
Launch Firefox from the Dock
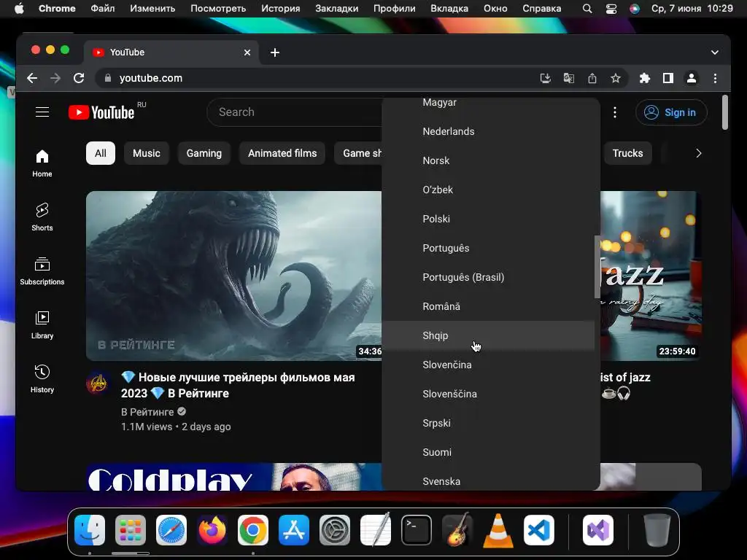coord(212,530)
